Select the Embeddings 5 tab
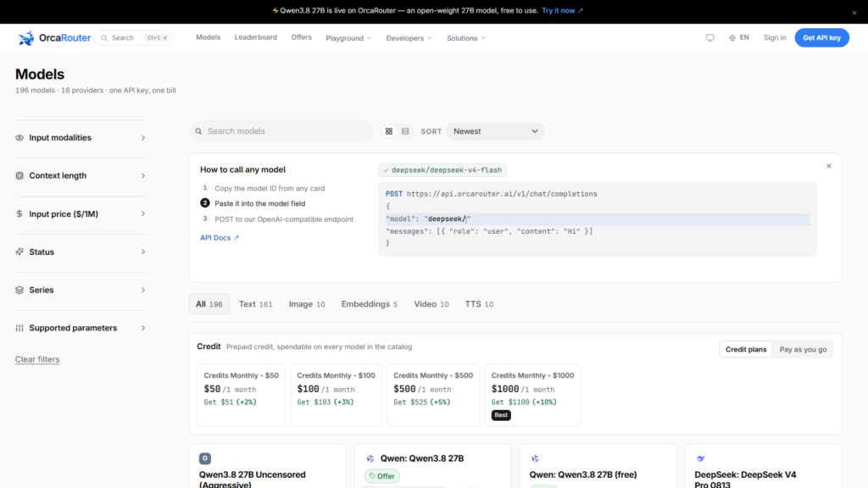Screen dimensions: 868x488 (370, 304)
